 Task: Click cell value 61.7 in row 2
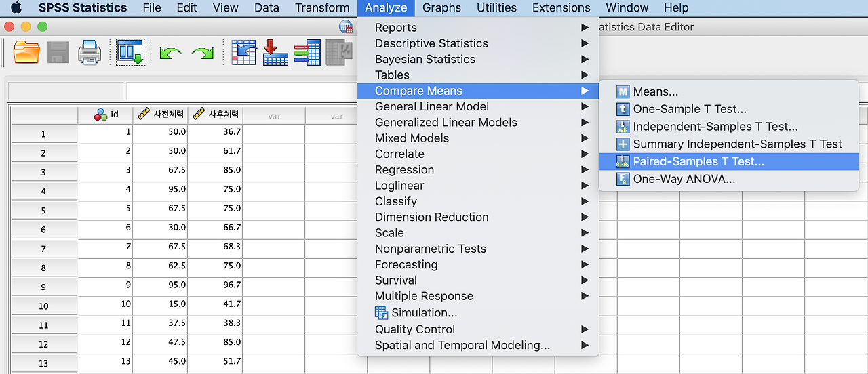(215, 152)
